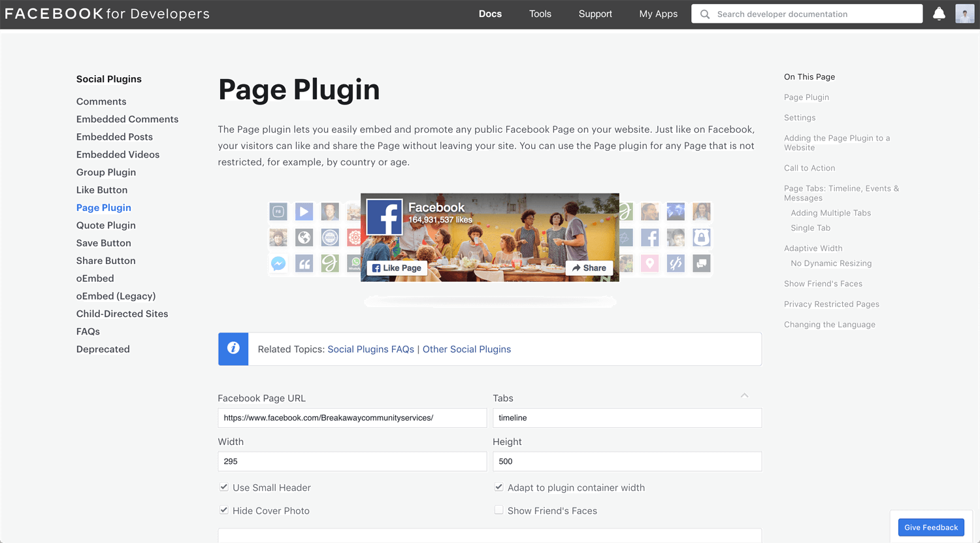Click the Facebook logo in the banner
The height and width of the screenshot is (543, 980).
click(384, 217)
